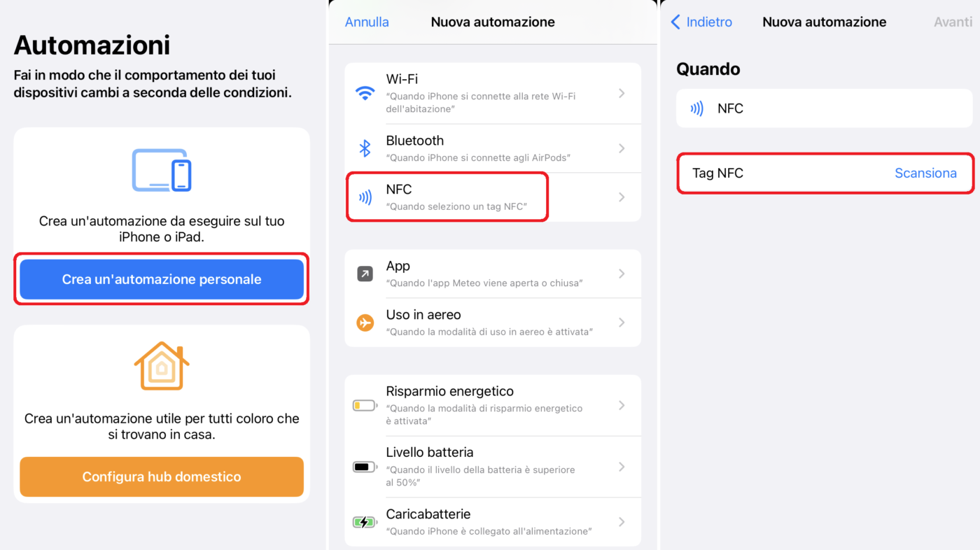The height and width of the screenshot is (550, 980).
Task: Expand the Livello batteria chevron
Action: point(622,467)
